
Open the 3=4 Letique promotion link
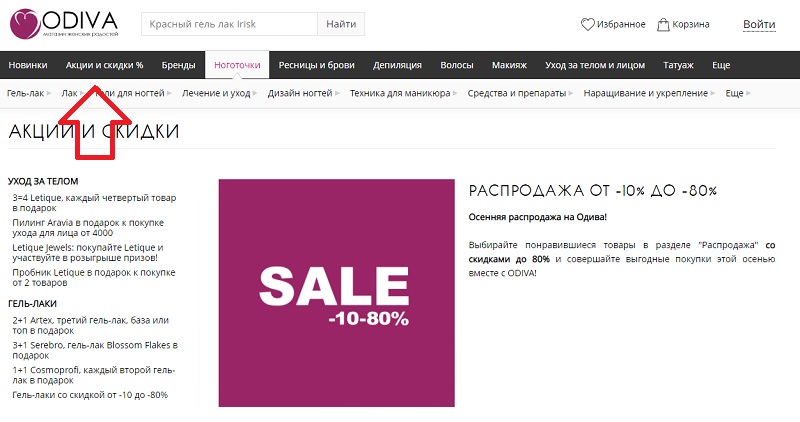pyautogui.click(x=94, y=203)
